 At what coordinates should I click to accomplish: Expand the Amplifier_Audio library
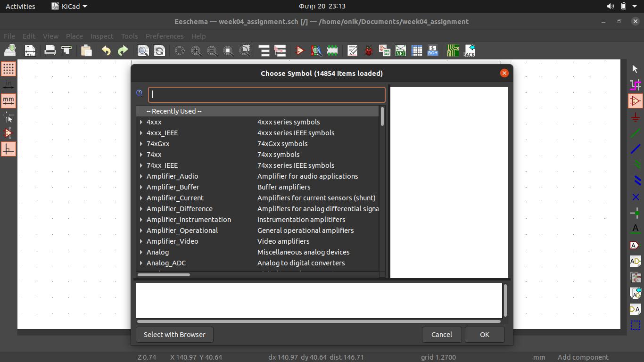pyautogui.click(x=141, y=176)
